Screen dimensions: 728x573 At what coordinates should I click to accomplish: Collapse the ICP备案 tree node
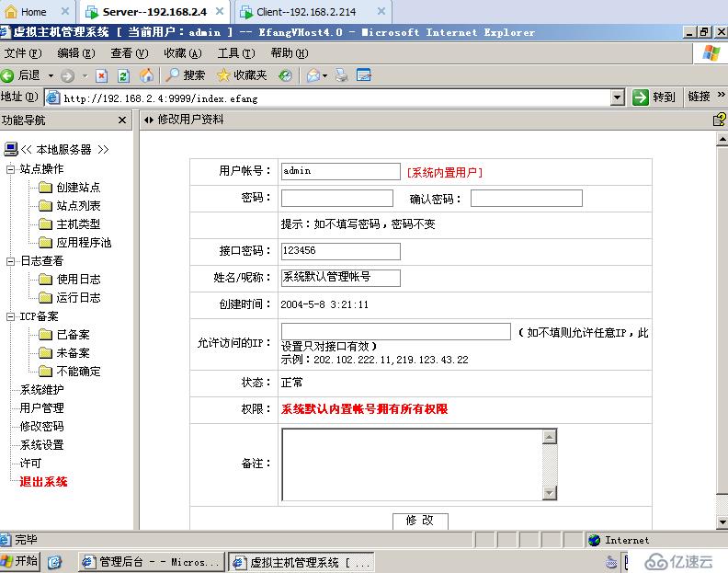tap(10, 316)
